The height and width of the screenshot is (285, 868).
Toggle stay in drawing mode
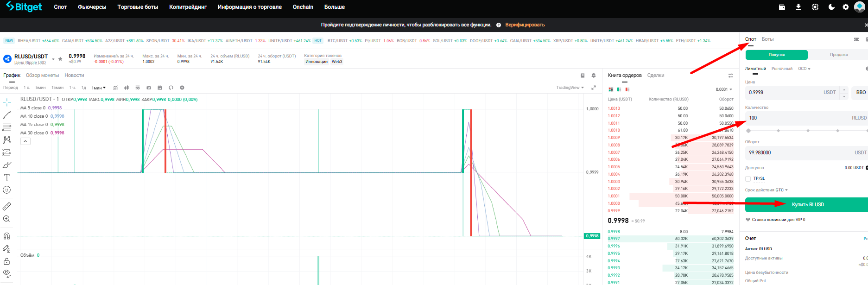click(x=7, y=249)
